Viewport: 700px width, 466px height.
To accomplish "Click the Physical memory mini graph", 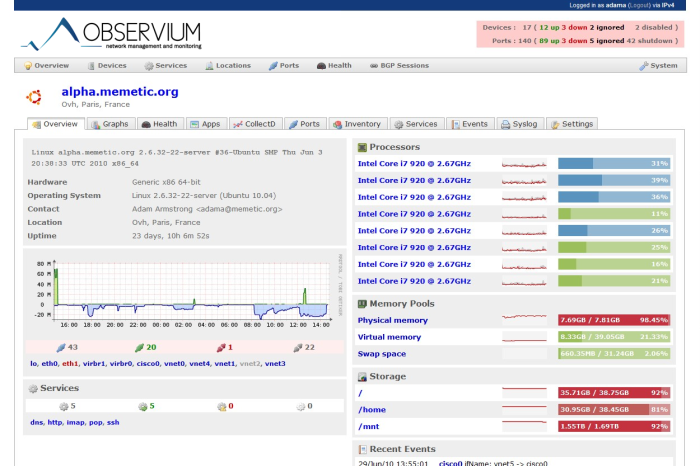I will 524,320.
